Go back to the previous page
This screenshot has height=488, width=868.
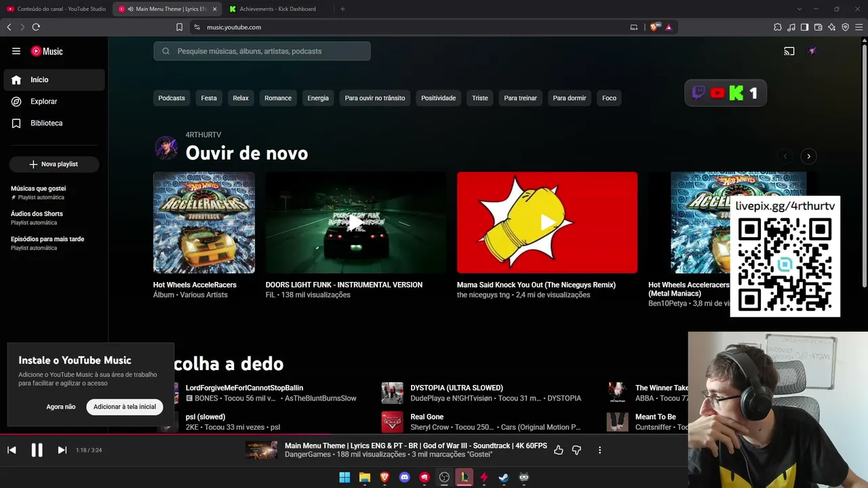point(9,27)
